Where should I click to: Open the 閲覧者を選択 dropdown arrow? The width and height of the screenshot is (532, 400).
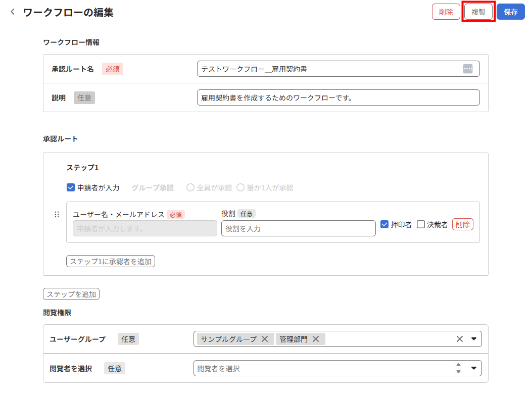click(474, 368)
